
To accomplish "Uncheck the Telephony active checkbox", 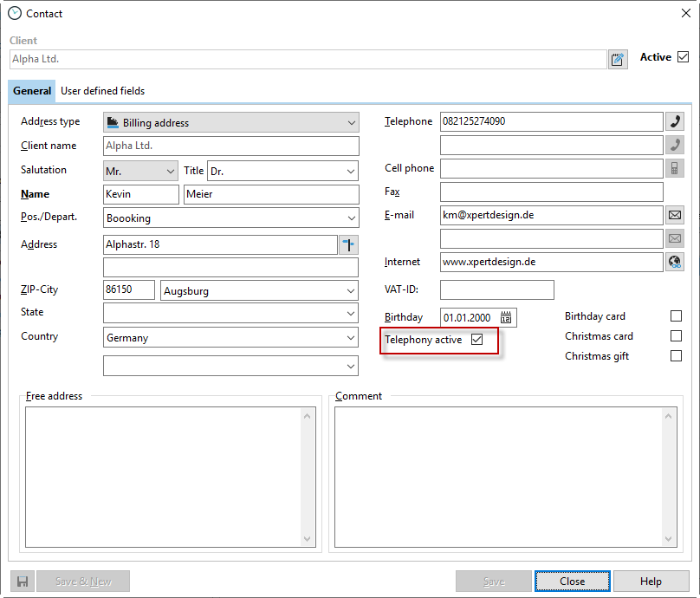I will tap(476, 340).
